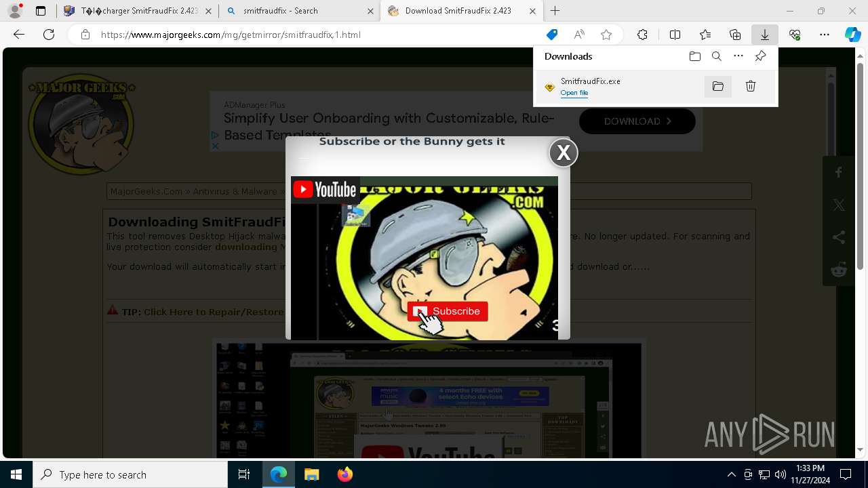Screen dimensions: 868x488
Task: Open Collections panel
Action: (x=735, y=35)
